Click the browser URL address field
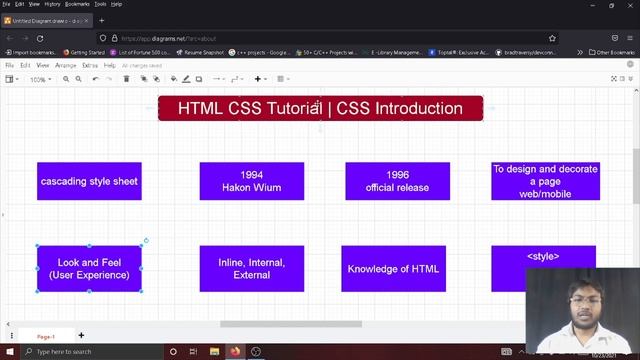640x360 pixels. (x=327, y=38)
